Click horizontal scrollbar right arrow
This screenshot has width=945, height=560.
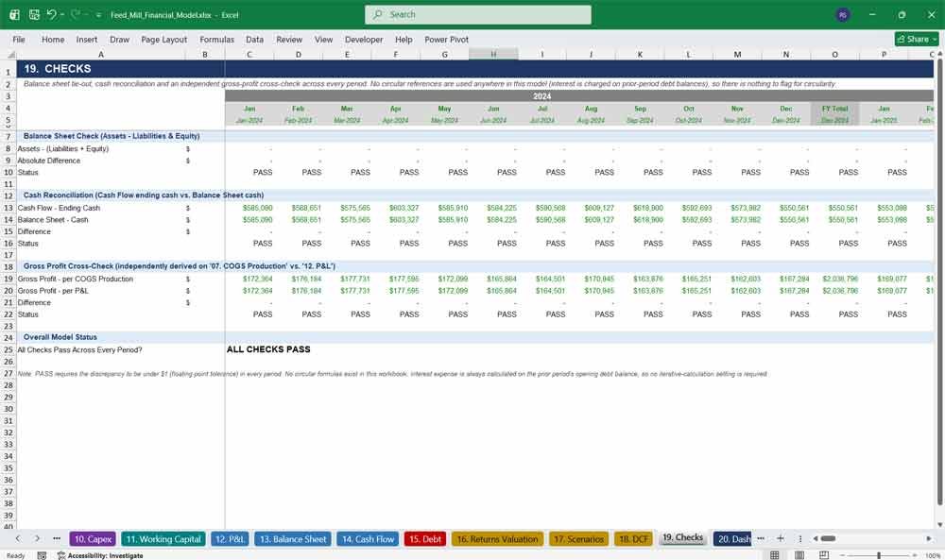(929, 538)
